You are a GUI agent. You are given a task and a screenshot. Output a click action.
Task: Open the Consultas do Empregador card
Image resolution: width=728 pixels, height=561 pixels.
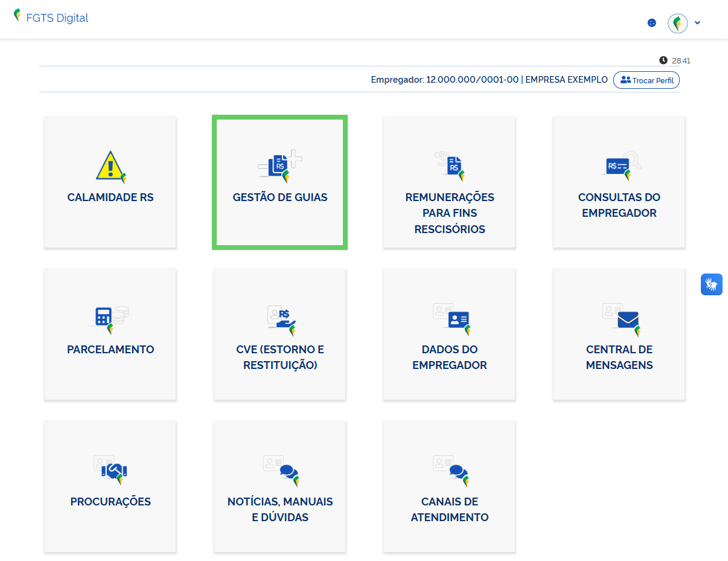point(619,182)
